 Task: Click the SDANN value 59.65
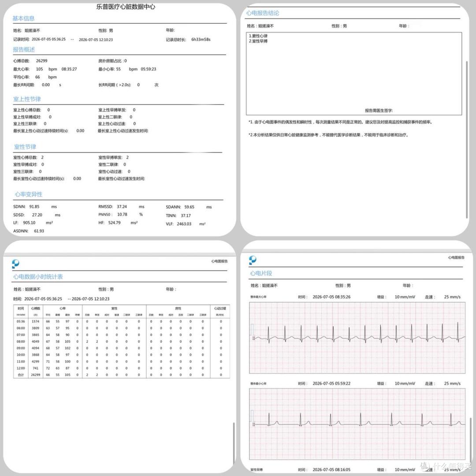pos(189,207)
